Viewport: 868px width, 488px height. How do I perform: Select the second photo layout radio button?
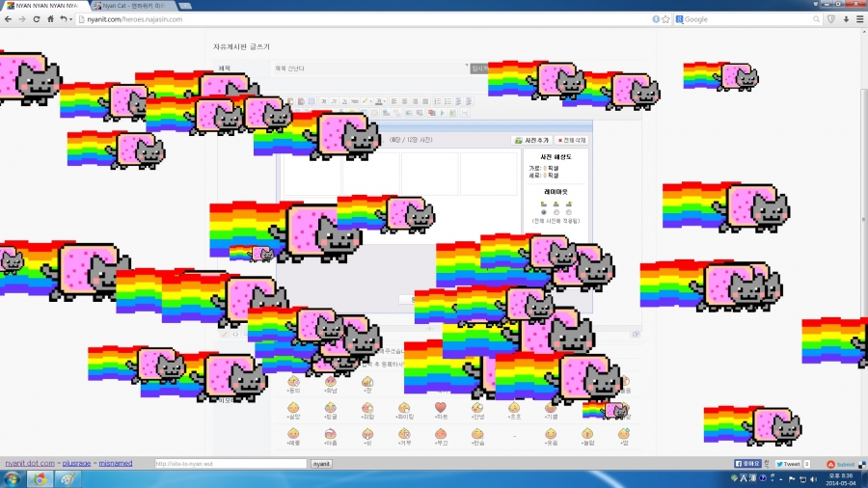556,212
